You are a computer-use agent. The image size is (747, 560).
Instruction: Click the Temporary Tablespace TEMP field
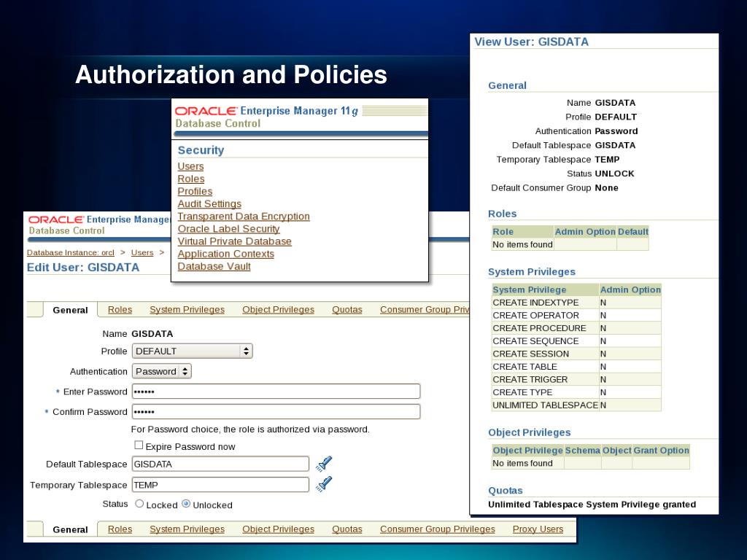220,485
